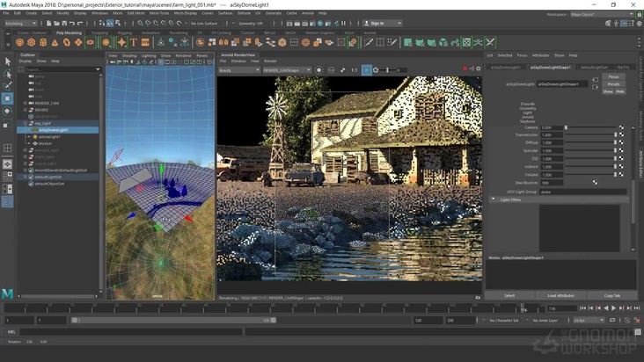Collapse the Light Filters section

click(x=493, y=199)
